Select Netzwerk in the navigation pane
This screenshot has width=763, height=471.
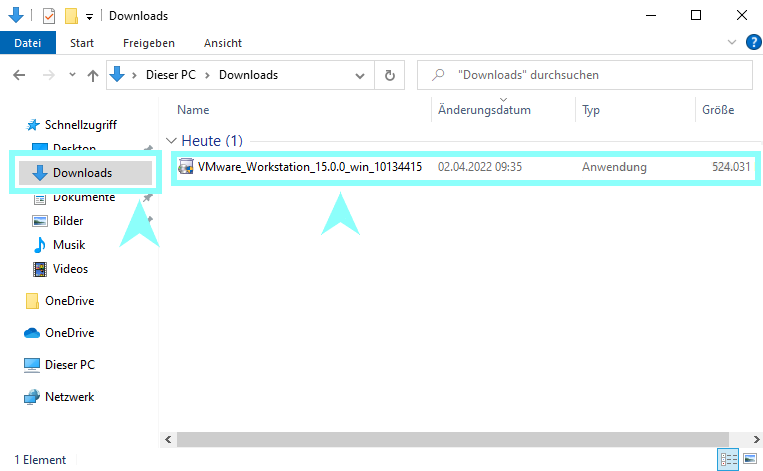(70, 397)
